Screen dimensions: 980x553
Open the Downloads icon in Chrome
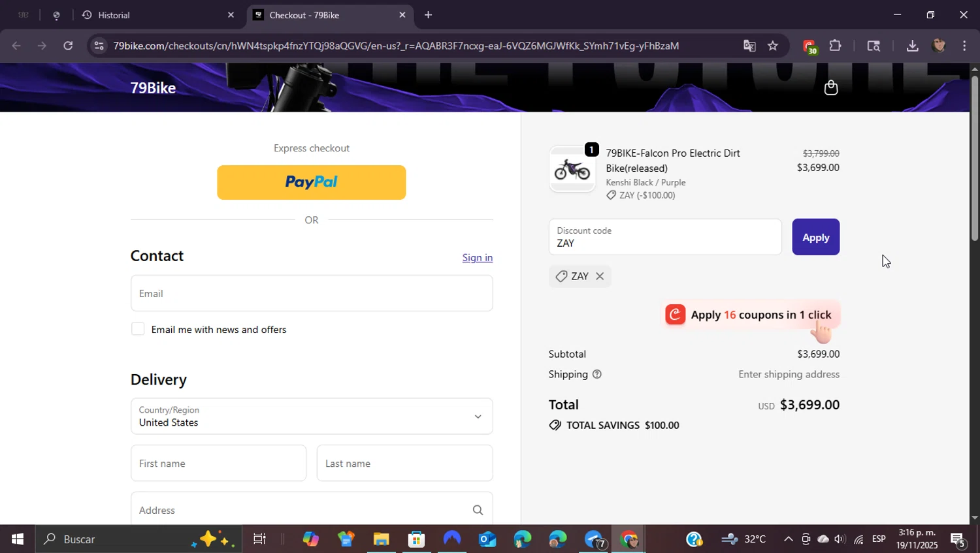(x=912, y=46)
